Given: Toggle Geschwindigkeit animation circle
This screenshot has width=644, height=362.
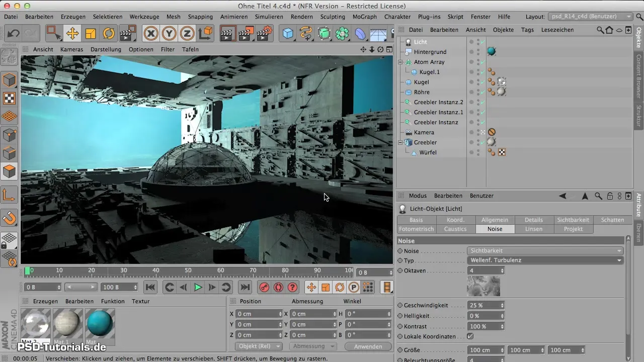Looking at the screenshot, I should pos(400,305).
